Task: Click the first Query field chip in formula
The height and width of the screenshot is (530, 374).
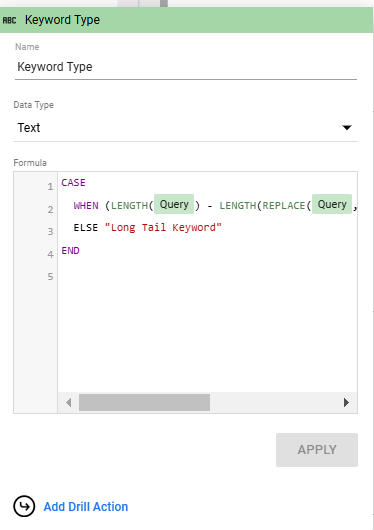Action: (174, 204)
